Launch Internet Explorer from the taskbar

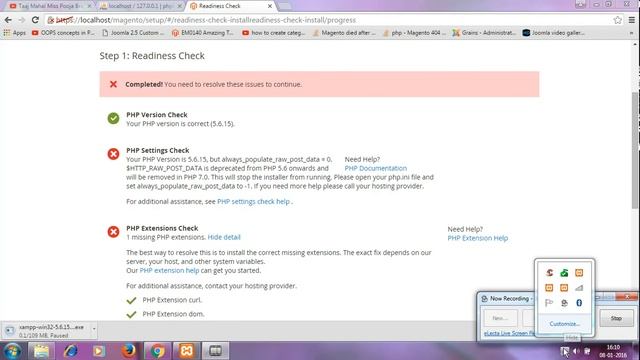click(x=70, y=351)
